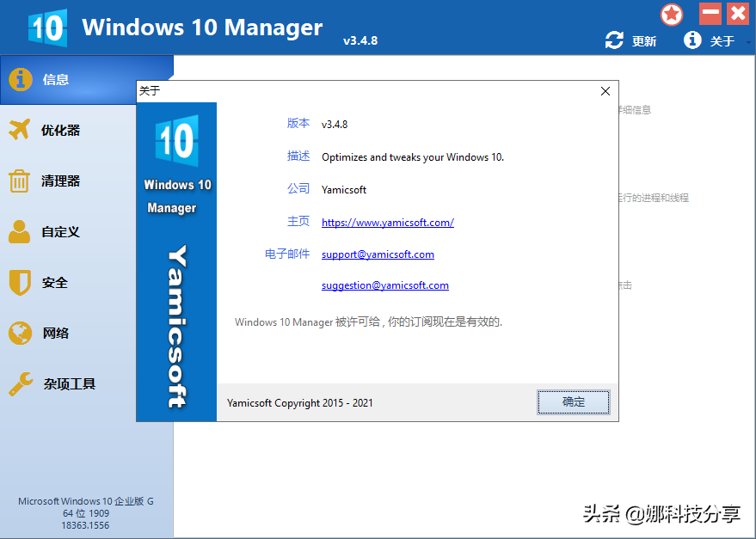Click the 'Microsoft Windows 10 企业版 G' text
The height and width of the screenshot is (539, 756).
pyautogui.click(x=86, y=501)
